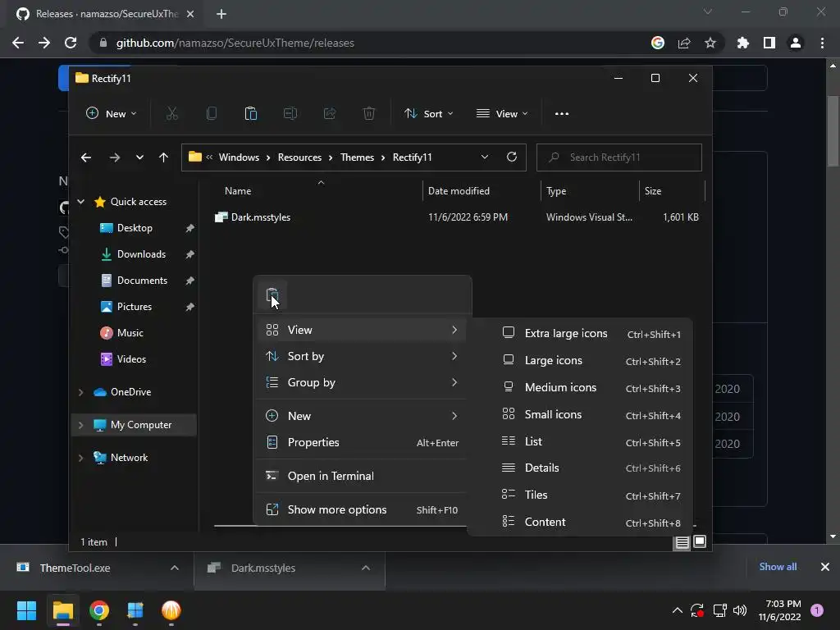The image size is (840, 630).
Task: Select Properties in context menu
Action: pos(362,442)
